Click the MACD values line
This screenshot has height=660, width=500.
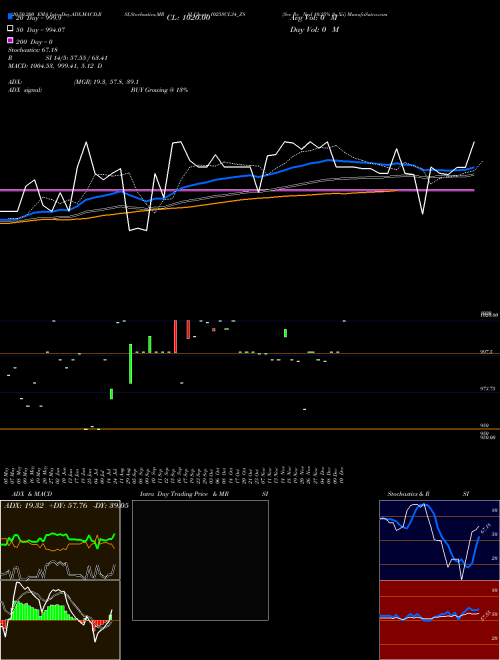(55, 66)
